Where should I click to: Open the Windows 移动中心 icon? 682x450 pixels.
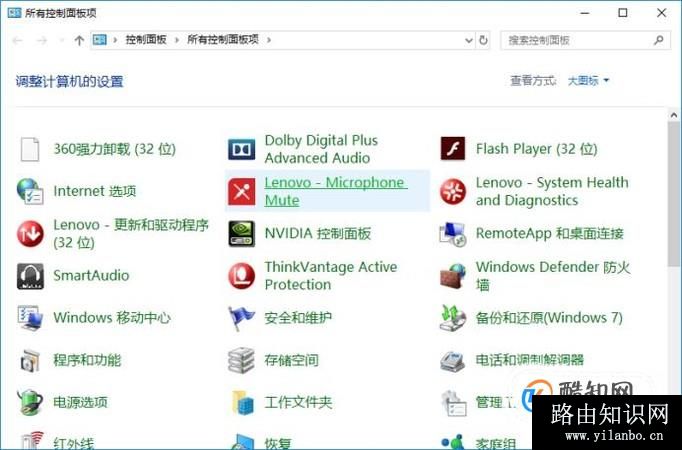click(x=30, y=318)
